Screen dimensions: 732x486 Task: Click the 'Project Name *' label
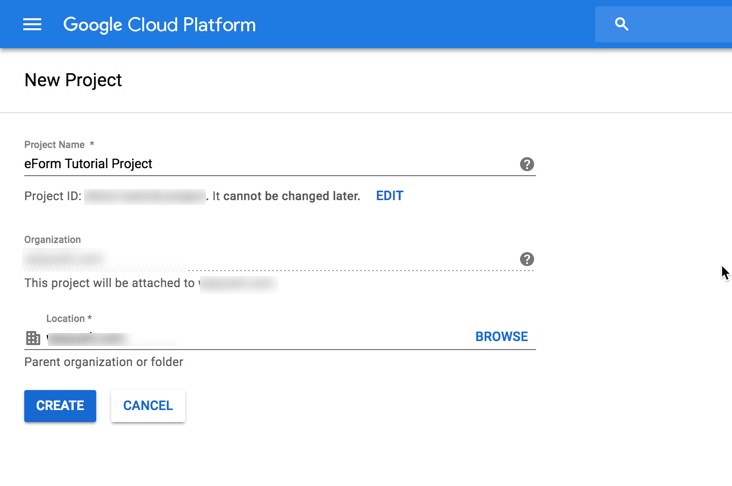tap(59, 145)
